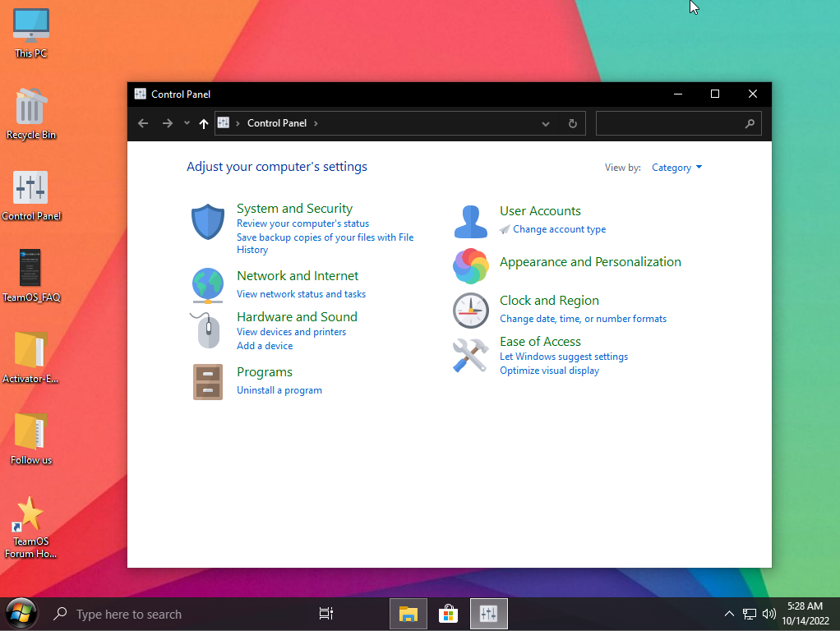Click the Hardware and Sound mouse icon

pos(208,330)
